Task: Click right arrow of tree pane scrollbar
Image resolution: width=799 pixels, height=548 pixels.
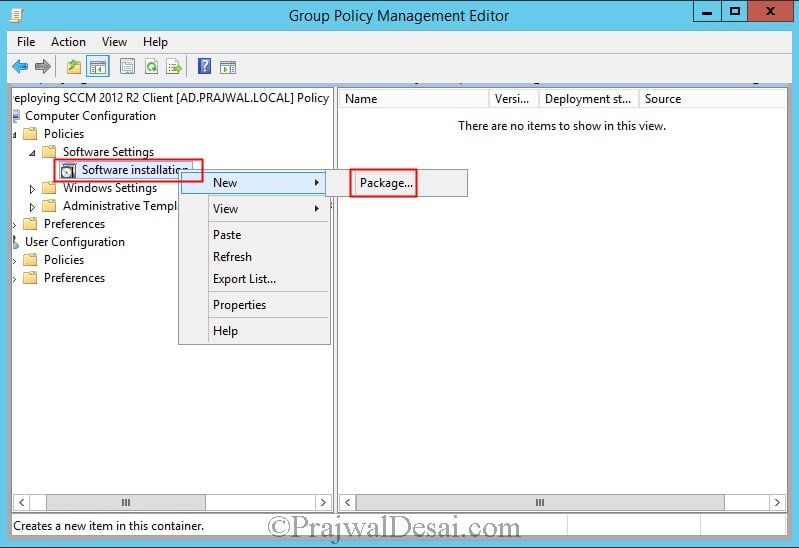Action: pyautogui.click(x=323, y=502)
